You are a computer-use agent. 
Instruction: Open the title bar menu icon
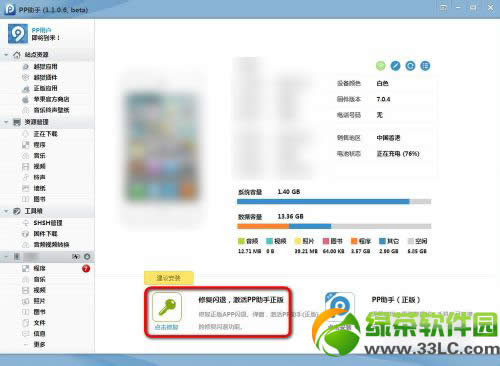[x=443, y=8]
